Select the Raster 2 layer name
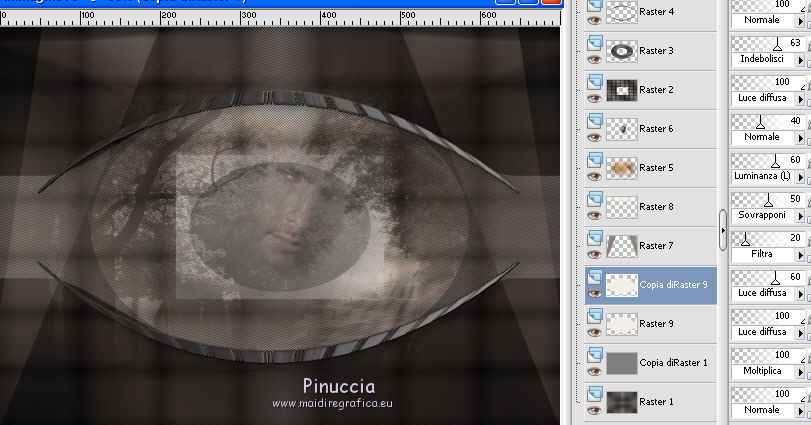The height and width of the screenshot is (425, 811). click(656, 89)
